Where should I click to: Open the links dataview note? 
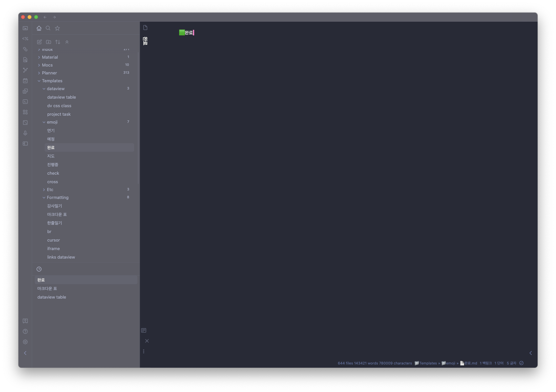pyautogui.click(x=89, y=257)
